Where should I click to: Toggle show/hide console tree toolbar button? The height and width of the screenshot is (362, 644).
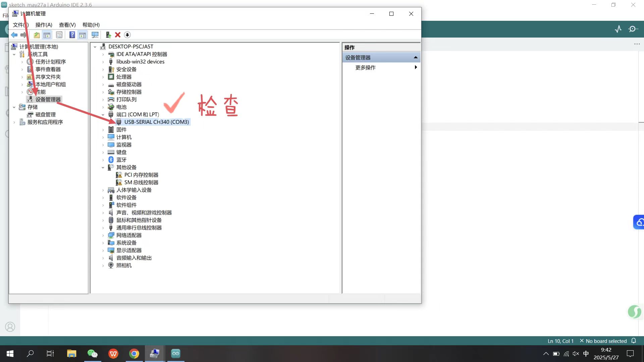pos(47,35)
